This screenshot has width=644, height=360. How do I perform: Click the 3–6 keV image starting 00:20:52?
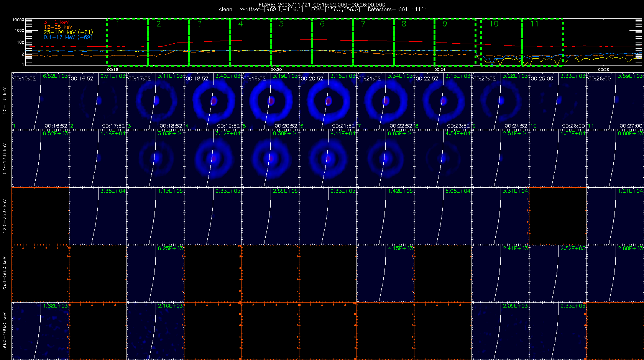click(x=328, y=101)
